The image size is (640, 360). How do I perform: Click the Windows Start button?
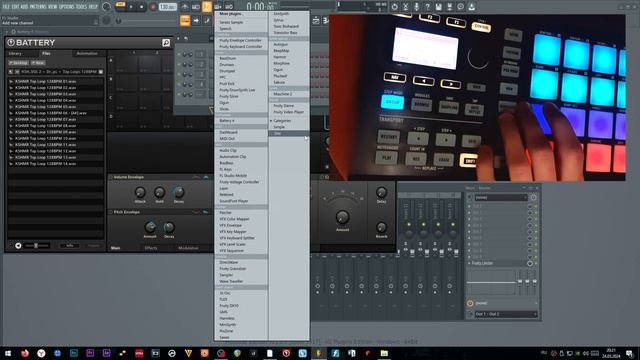8,353
